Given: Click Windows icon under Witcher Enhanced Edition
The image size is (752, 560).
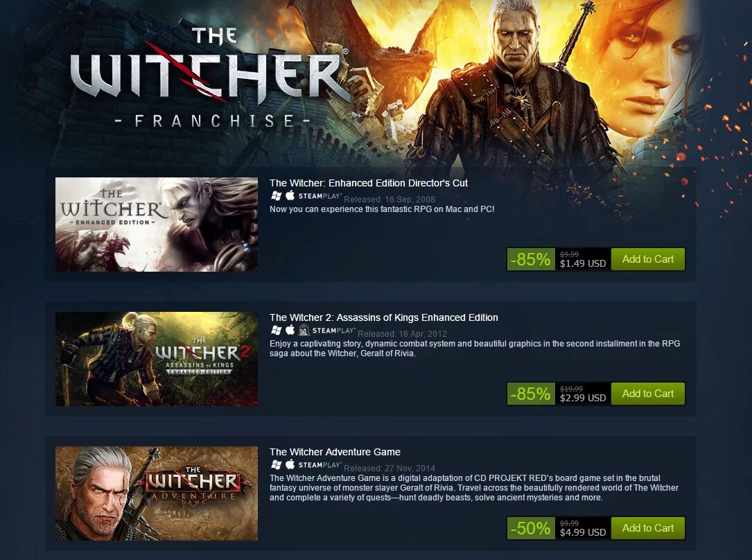Looking at the screenshot, I should (x=276, y=195).
